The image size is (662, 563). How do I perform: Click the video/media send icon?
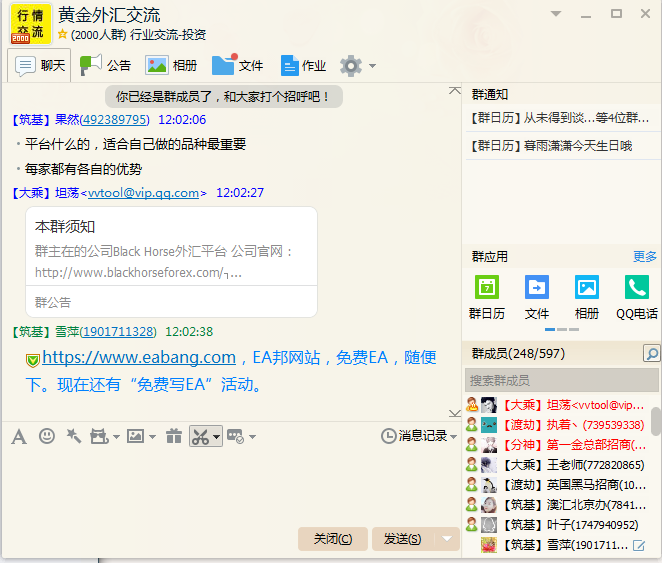point(100,436)
